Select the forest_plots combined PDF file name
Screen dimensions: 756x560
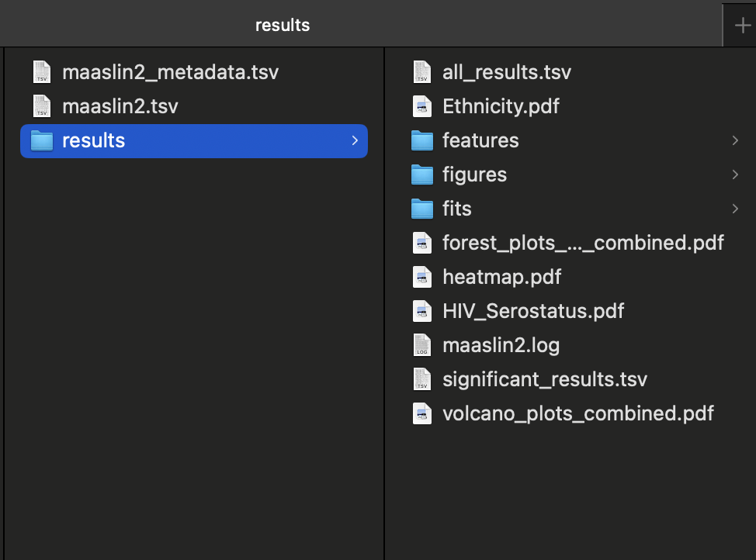tap(582, 243)
